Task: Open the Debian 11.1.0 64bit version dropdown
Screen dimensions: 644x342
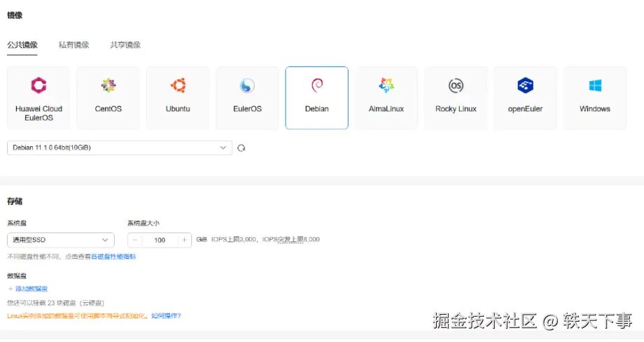Action: pyautogui.click(x=120, y=148)
